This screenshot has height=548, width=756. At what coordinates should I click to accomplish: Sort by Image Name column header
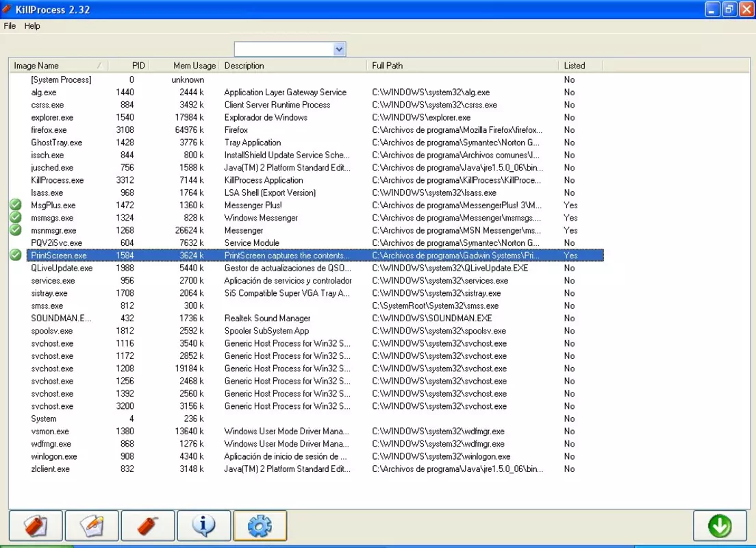click(58, 66)
